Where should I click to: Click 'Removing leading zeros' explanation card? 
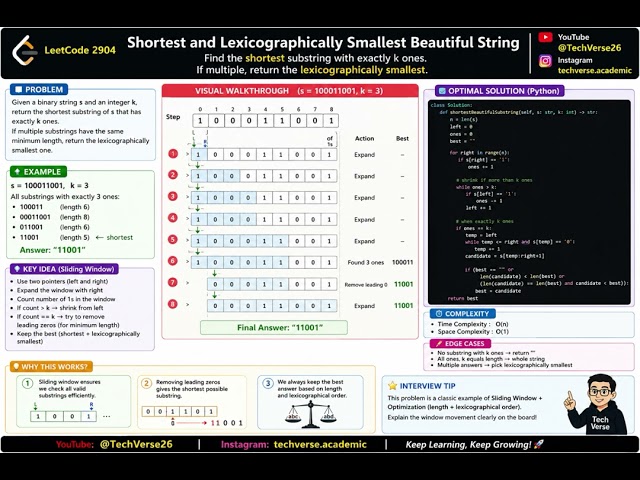[192, 401]
